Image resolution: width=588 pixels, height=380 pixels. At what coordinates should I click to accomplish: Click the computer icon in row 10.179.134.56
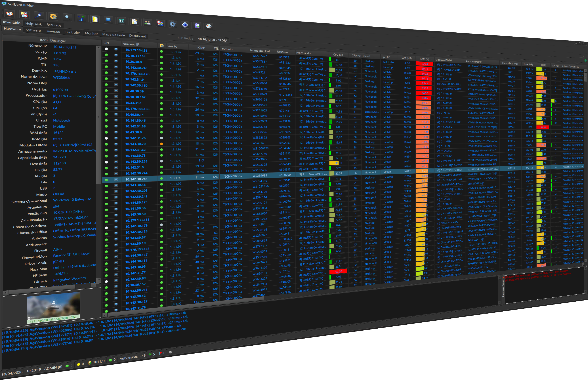point(116,49)
